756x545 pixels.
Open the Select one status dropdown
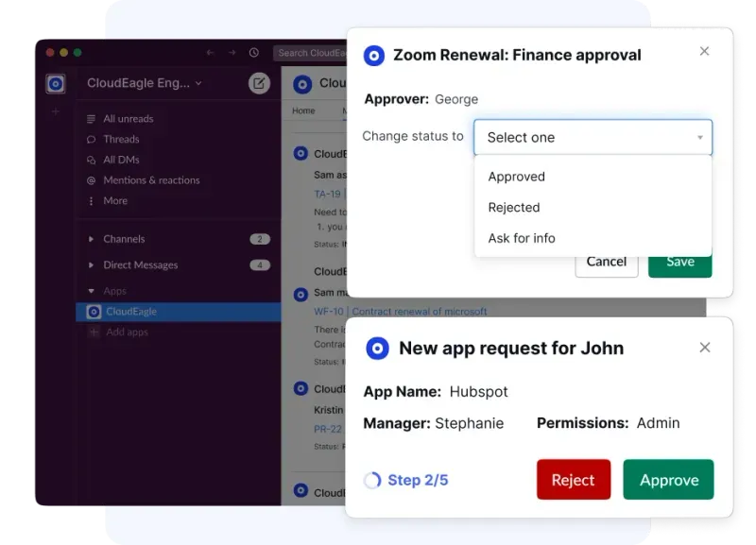pyautogui.click(x=593, y=137)
